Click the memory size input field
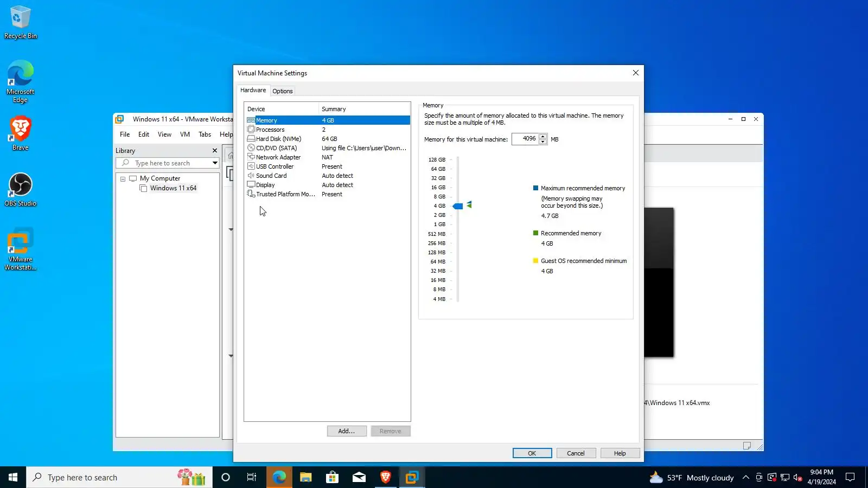 coord(525,139)
